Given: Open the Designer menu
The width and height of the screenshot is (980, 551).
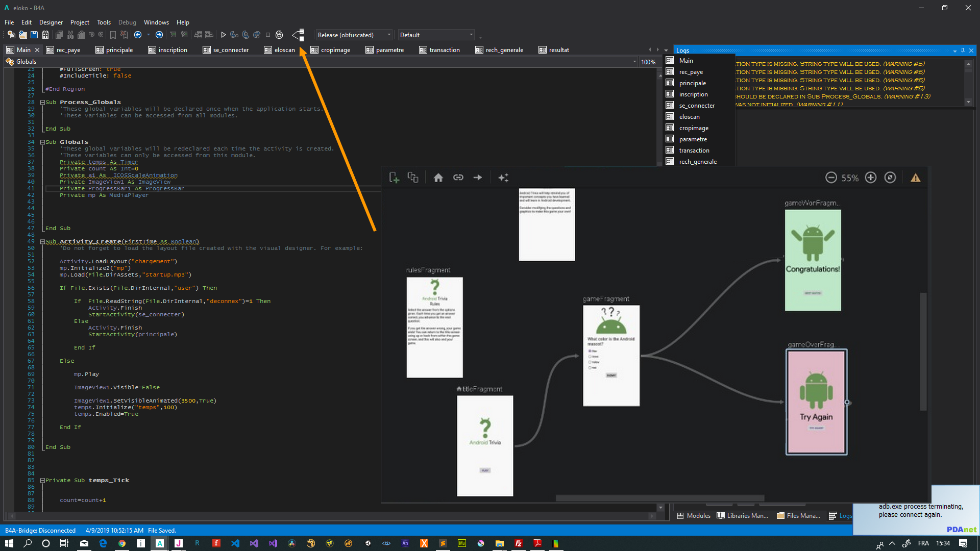Looking at the screenshot, I should [x=51, y=22].
